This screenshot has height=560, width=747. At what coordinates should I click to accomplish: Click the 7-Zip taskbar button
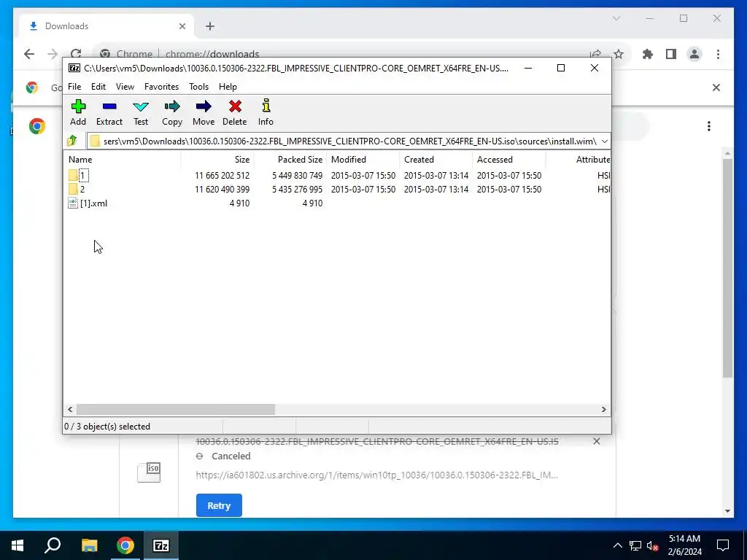[x=161, y=545]
